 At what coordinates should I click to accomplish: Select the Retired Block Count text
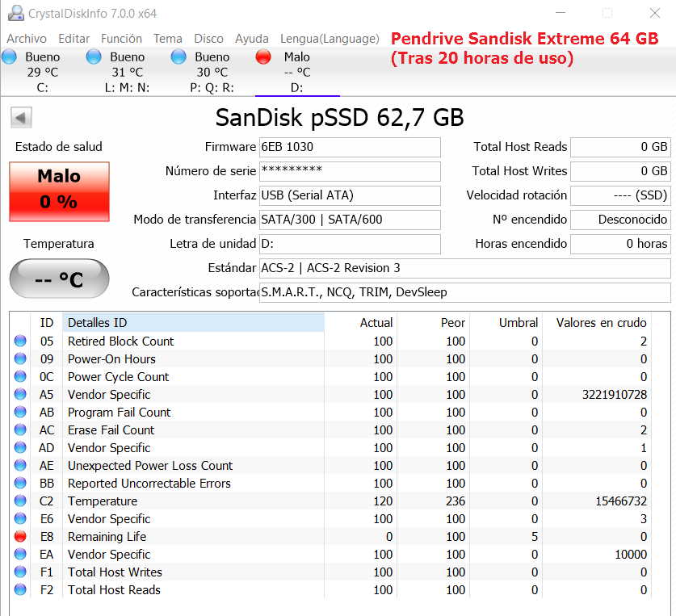pyautogui.click(x=120, y=341)
